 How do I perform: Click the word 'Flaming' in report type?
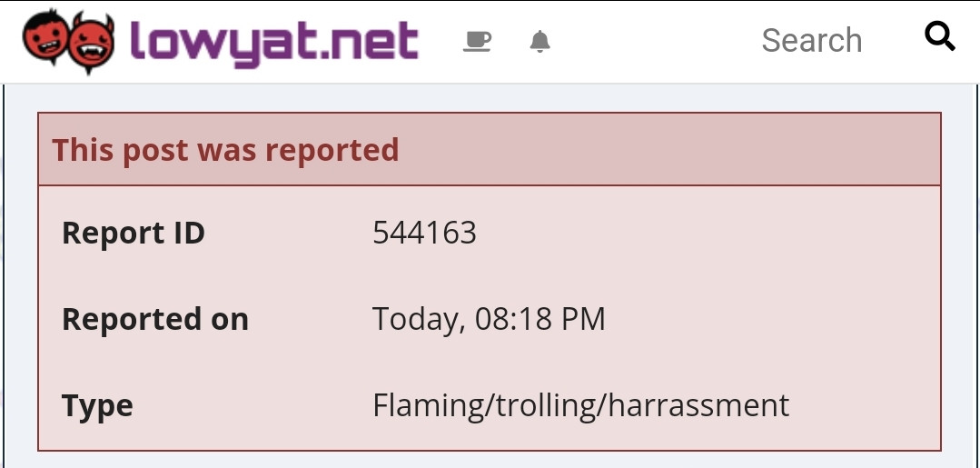pos(431,405)
